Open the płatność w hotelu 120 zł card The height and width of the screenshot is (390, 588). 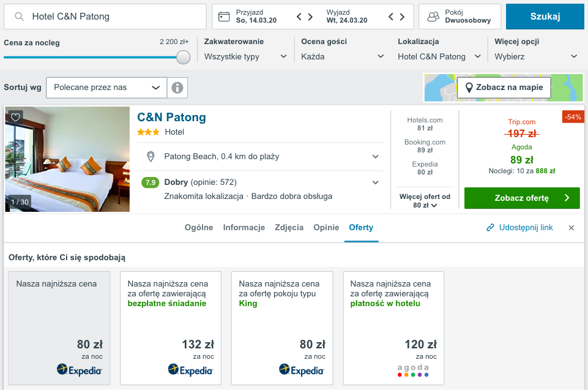point(393,328)
